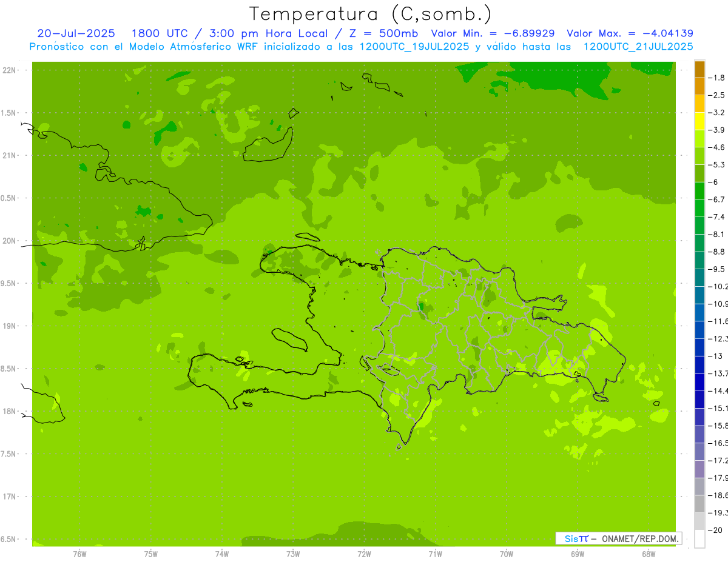
Task: Click Gonâve Island in Haiti's western gulf
Action: (x=289, y=339)
